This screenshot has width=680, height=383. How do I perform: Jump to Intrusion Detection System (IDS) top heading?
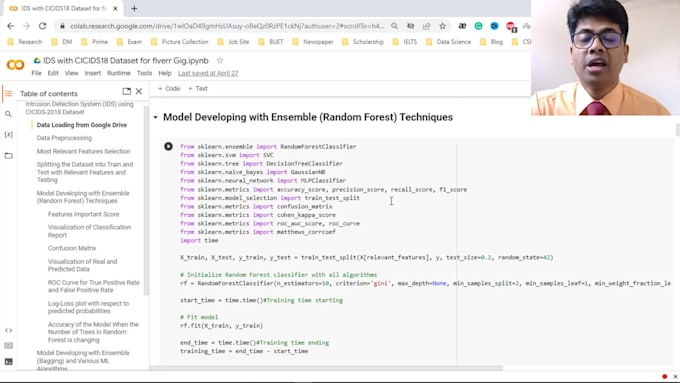79,108
